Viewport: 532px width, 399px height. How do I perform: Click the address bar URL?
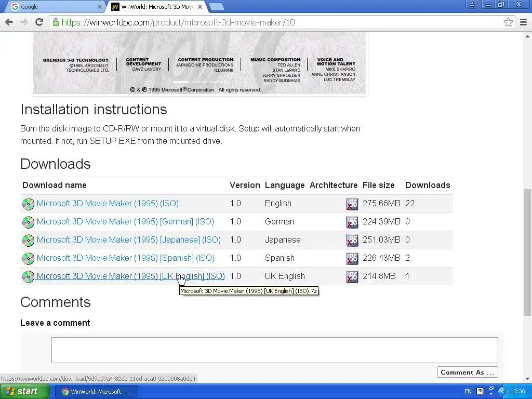pos(178,22)
